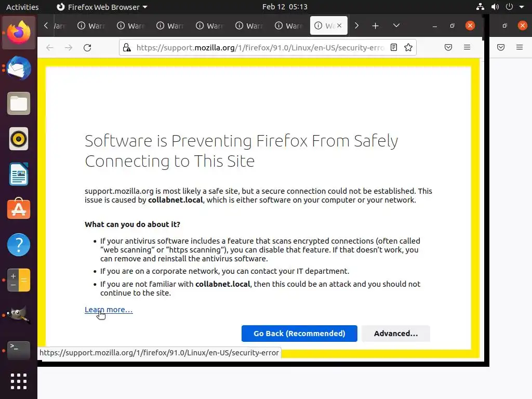
Task: Click the error heading 'Software is Preventing Firefox'
Action: click(x=241, y=151)
